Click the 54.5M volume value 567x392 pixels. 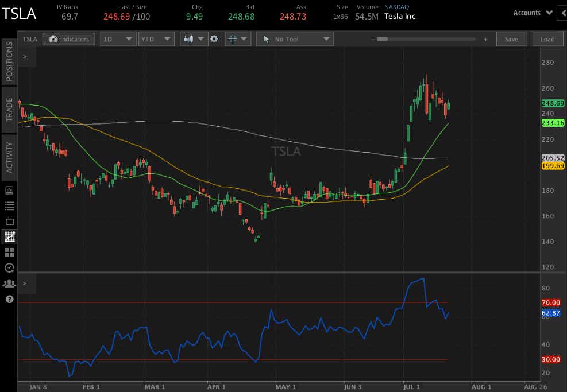pyautogui.click(x=367, y=17)
